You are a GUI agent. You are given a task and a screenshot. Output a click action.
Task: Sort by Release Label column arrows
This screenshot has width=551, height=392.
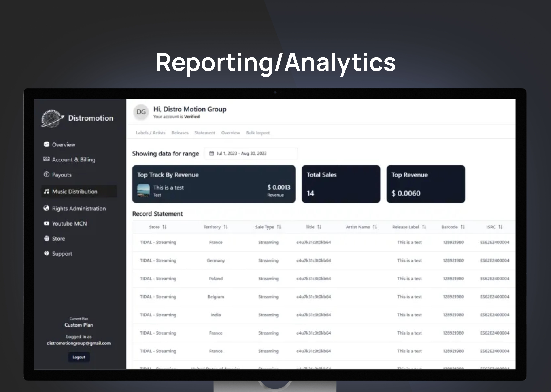pyautogui.click(x=424, y=227)
